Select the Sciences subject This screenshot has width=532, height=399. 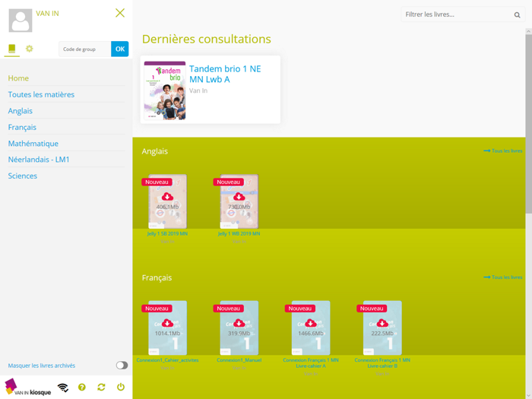pos(22,176)
